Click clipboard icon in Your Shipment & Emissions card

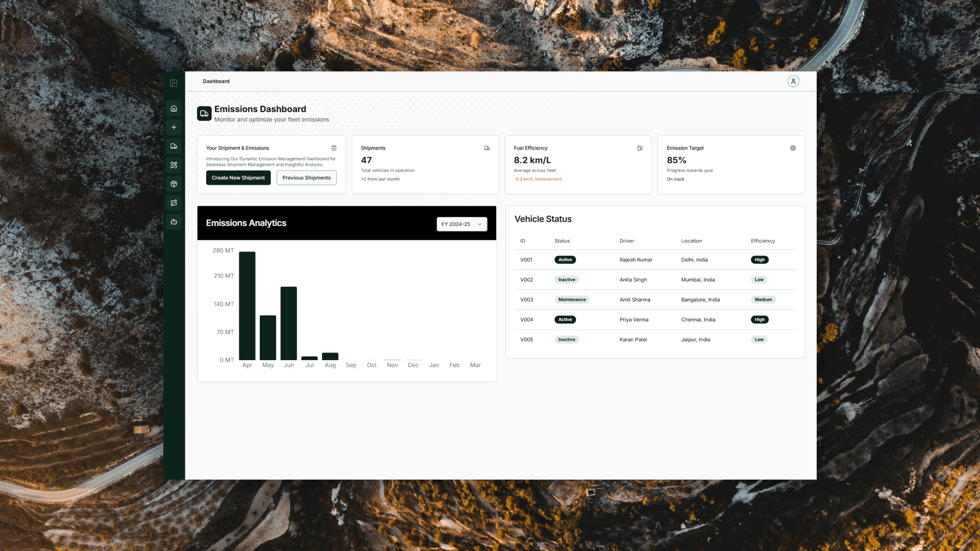pos(334,148)
